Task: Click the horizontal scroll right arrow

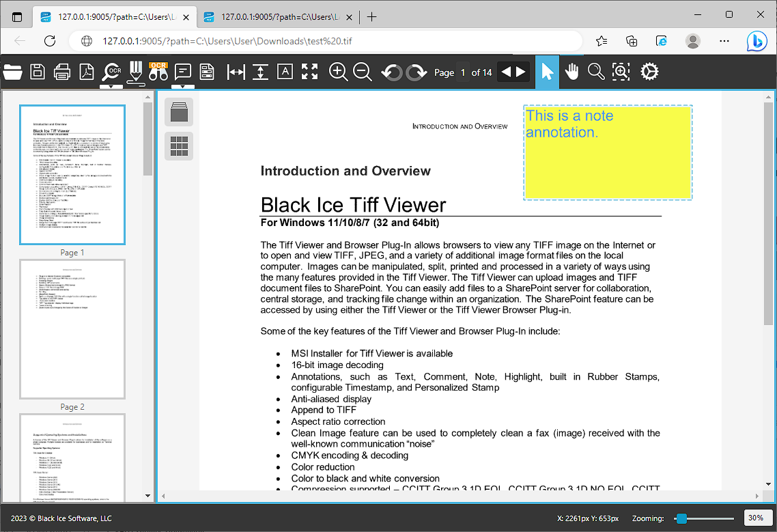Action: click(757, 496)
